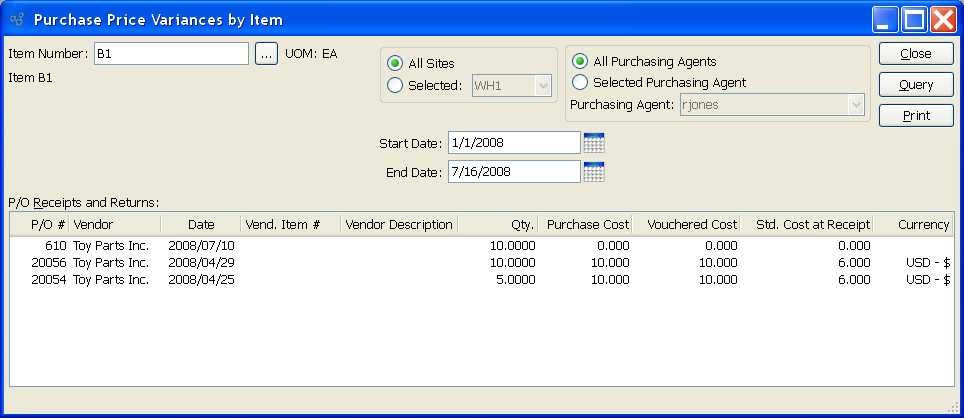This screenshot has height=418, width=964.
Task: Open the Start Date calendar picker
Action: [594, 143]
